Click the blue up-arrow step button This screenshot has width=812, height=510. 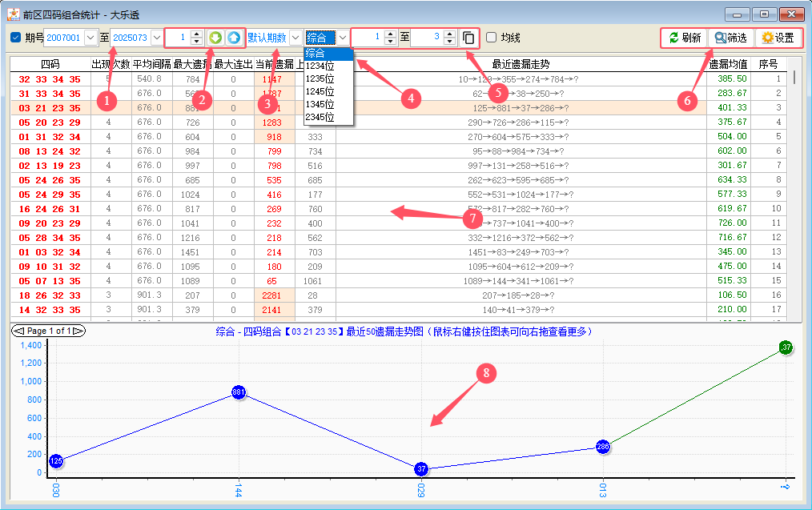tap(232, 38)
